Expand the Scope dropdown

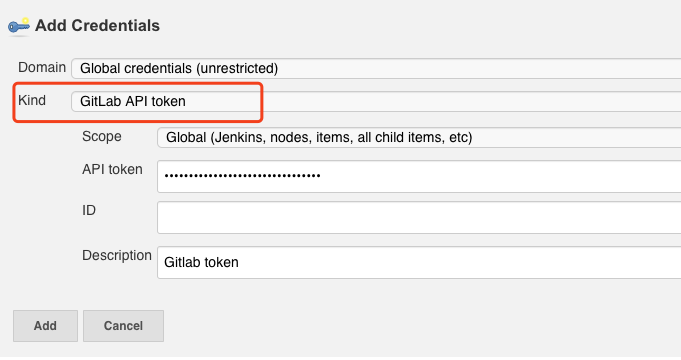pyautogui.click(x=419, y=137)
